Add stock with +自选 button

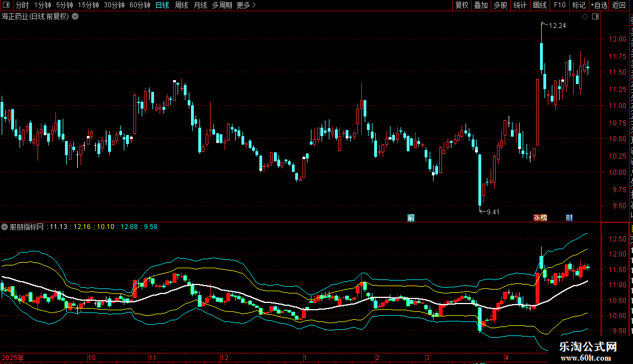599,5
